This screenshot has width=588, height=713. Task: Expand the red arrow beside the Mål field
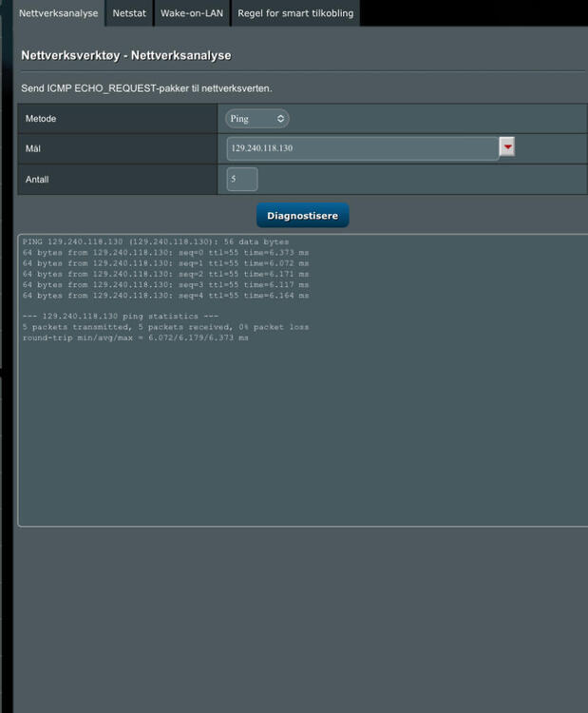coord(507,147)
